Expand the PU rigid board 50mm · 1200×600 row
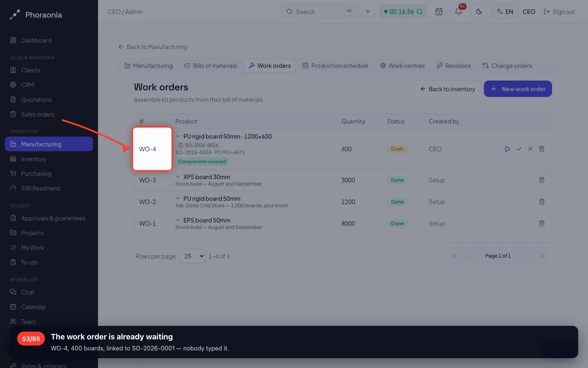Viewport: 588px width, 368px height. pos(178,136)
